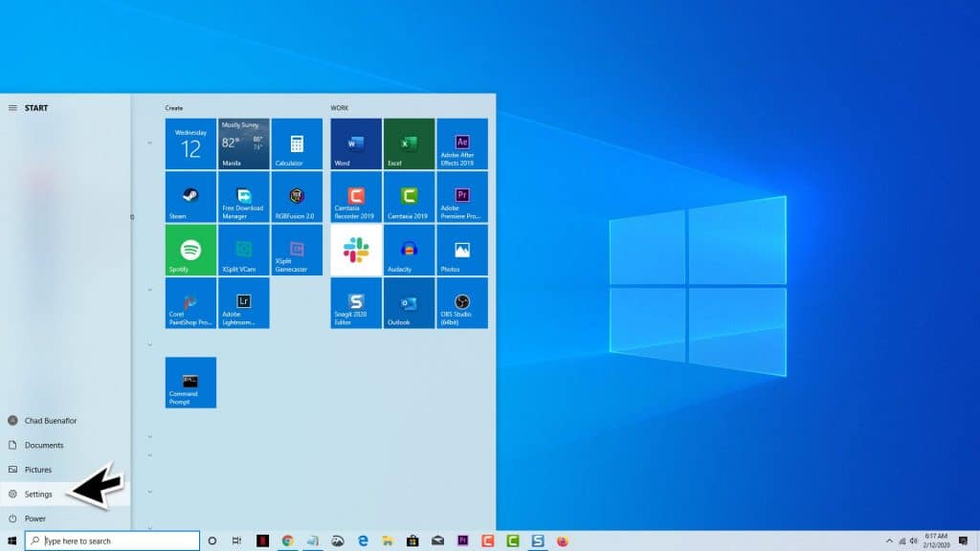The height and width of the screenshot is (551, 980).
Task: Click the taskbar search box
Action: pos(113,540)
